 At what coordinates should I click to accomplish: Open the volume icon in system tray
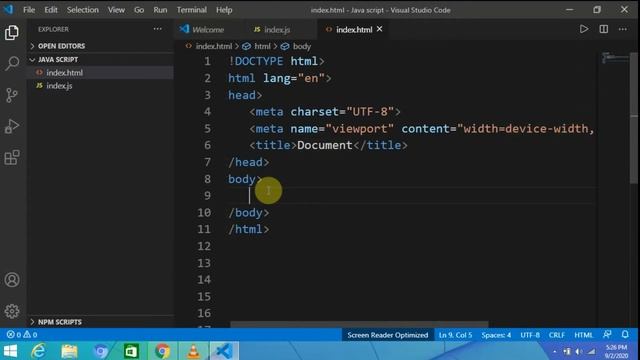[579, 351]
